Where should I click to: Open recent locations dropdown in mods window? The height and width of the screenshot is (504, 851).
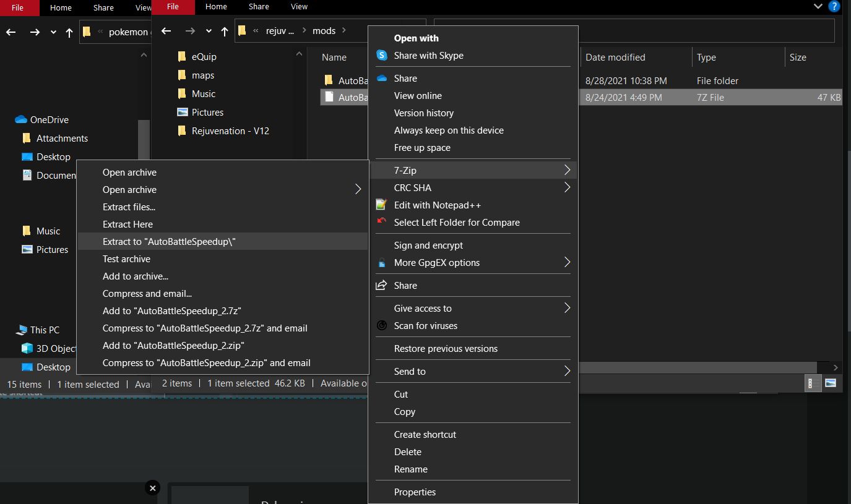click(x=209, y=31)
